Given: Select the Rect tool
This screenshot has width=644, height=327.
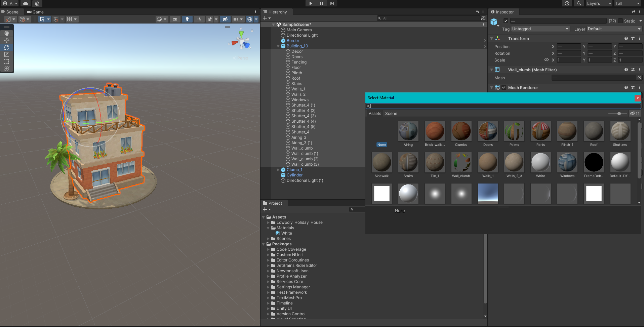Looking at the screenshot, I should pyautogui.click(x=7, y=62).
